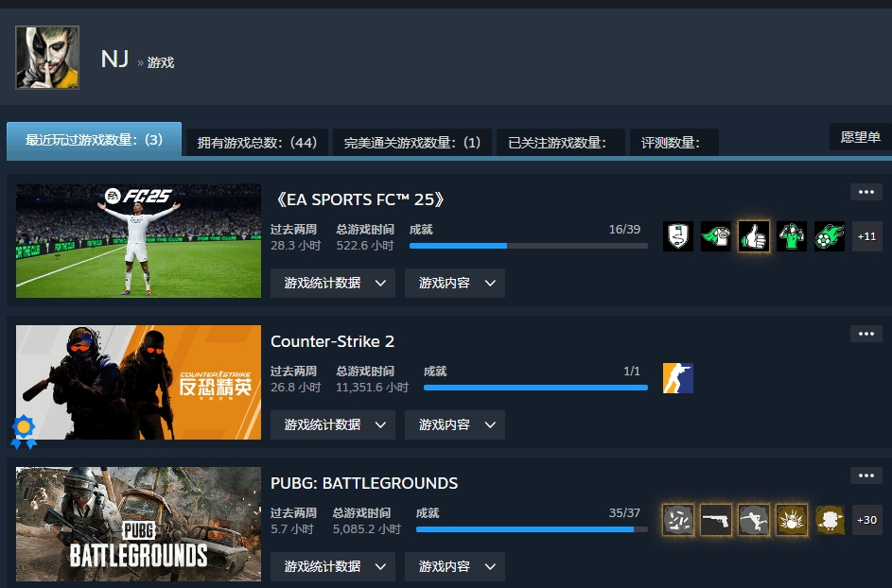Open the 完美通关游戏数量 (1) tab
This screenshot has height=588, width=892.
[411, 142]
